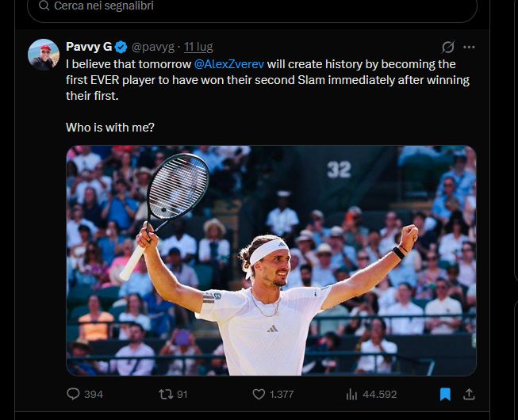Focus the Cerca nei segnalibri search field
This screenshot has height=420, width=518.
click(252, 6)
